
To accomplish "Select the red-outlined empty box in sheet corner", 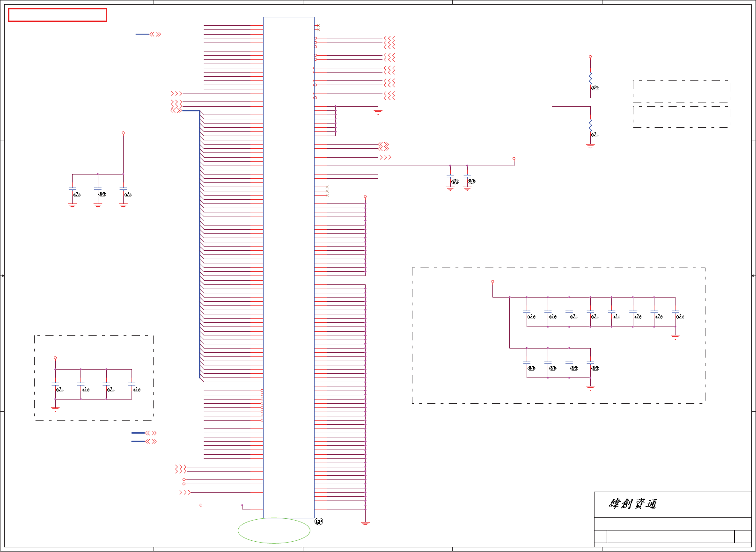I will tap(57, 15).
